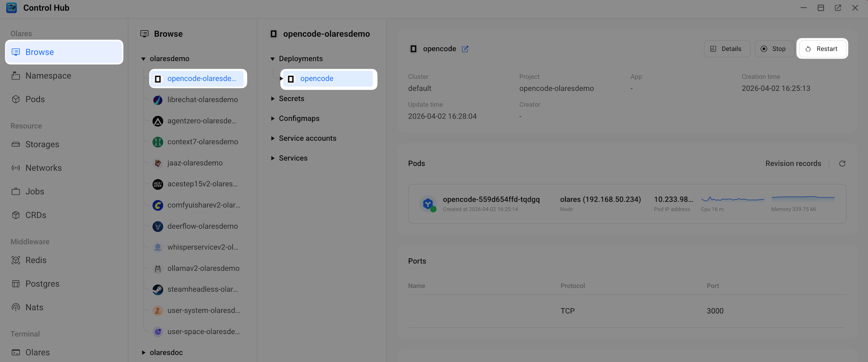Screen dimensions: 868x362
Task: Click the comfyuisharev2 namespace icon
Action: click(158, 205)
